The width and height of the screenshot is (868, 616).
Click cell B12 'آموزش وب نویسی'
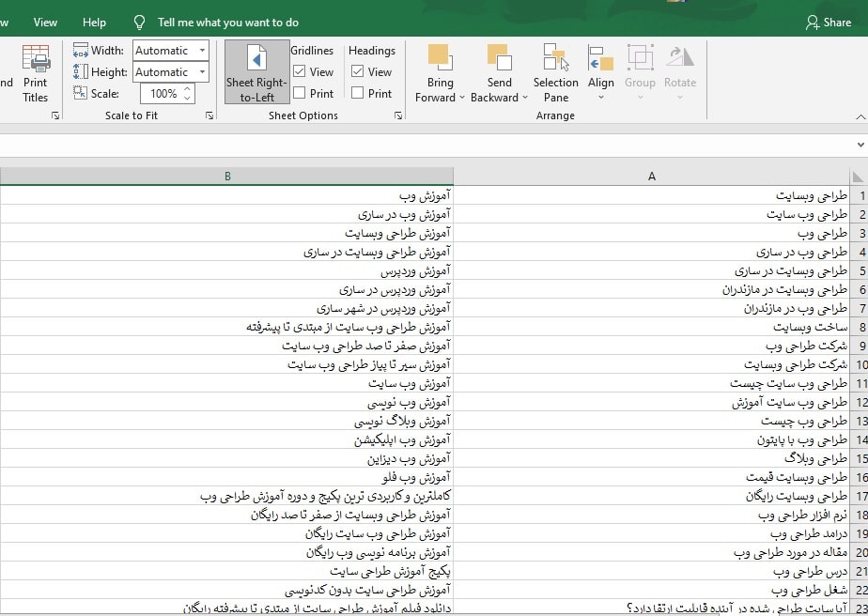pos(227,402)
